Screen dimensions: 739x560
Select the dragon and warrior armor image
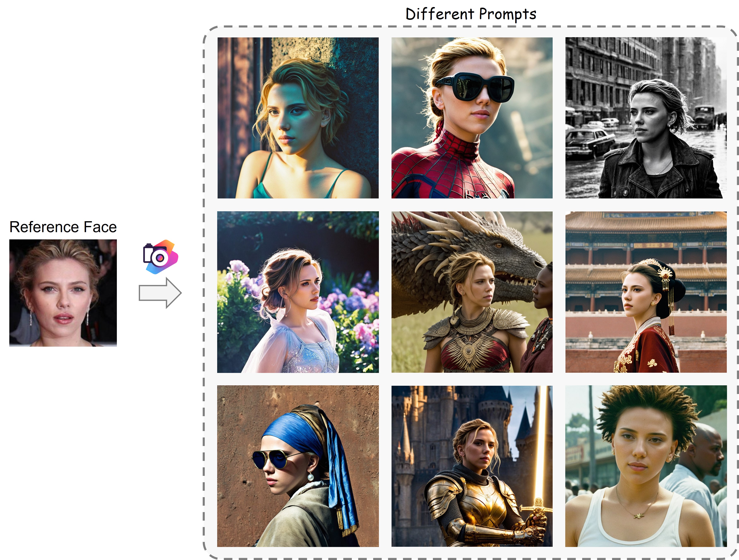point(472,292)
